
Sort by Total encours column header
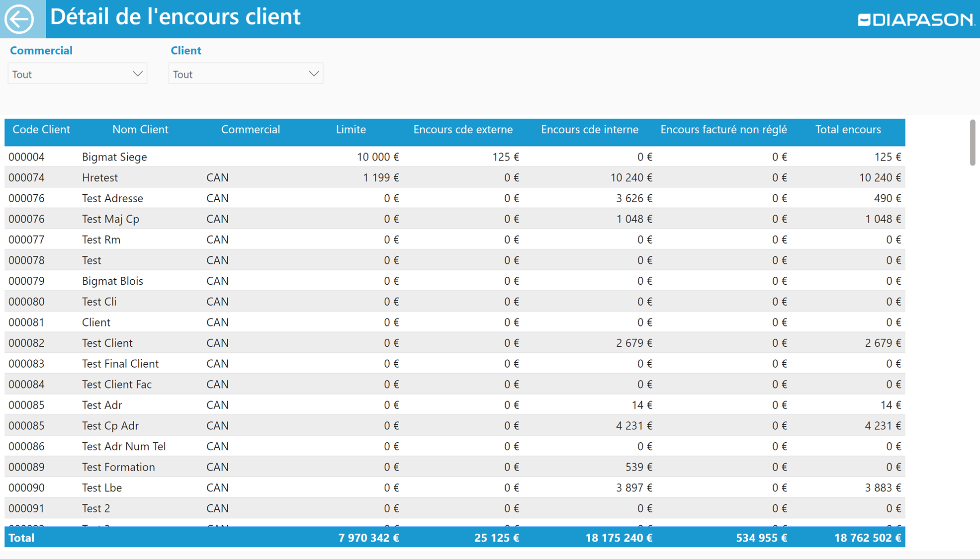(848, 130)
